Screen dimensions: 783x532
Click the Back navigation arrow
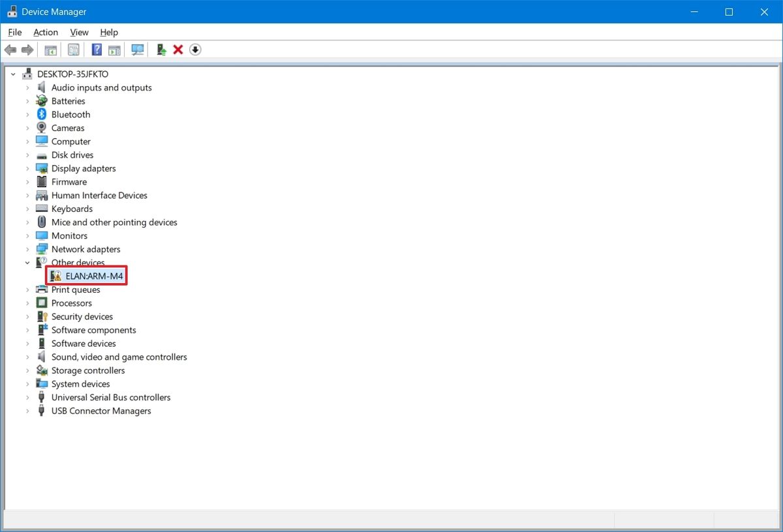(10, 50)
